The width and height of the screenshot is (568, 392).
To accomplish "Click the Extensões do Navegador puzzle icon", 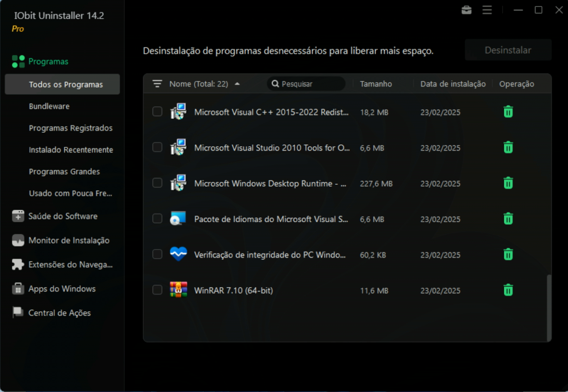I will [x=18, y=264].
